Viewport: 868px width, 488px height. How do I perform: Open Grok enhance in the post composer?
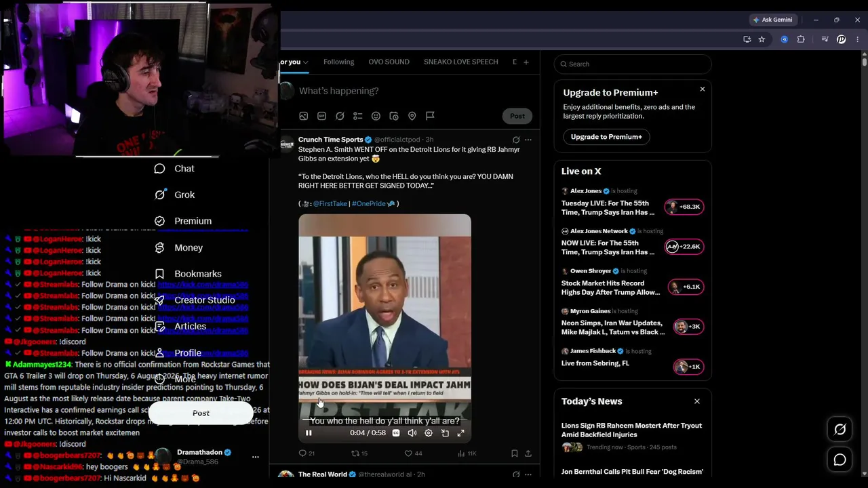pyautogui.click(x=340, y=116)
